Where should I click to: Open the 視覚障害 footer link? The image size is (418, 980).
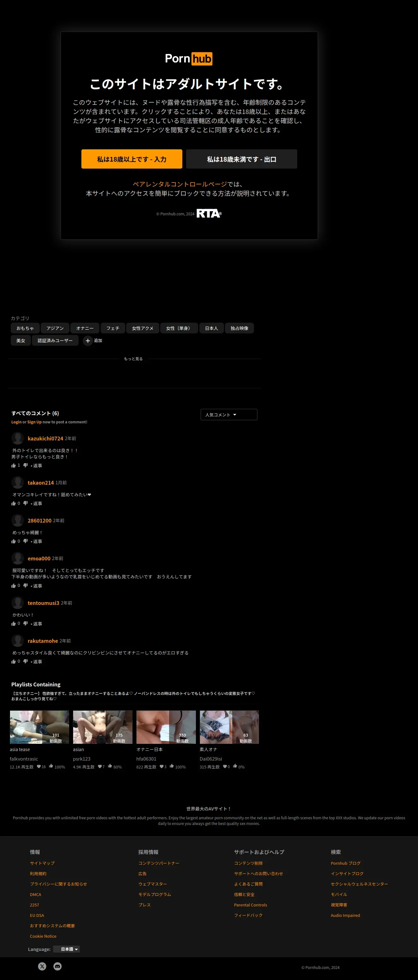(x=339, y=905)
